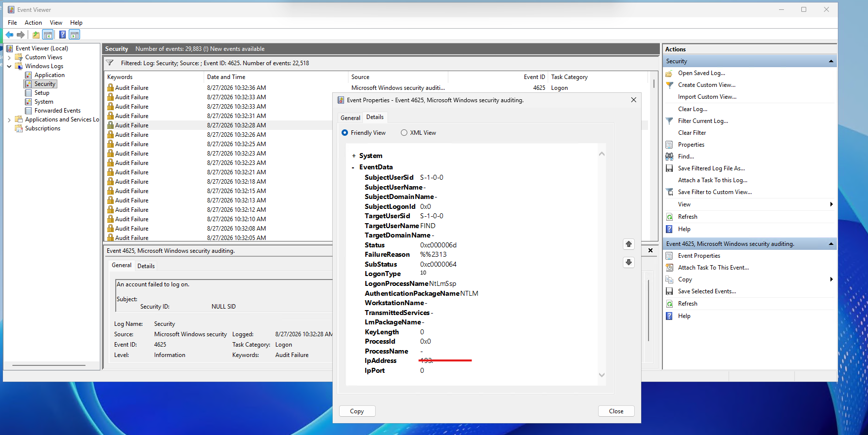The width and height of the screenshot is (868, 435).
Task: Click the Open Saved Log icon
Action: [x=669, y=73]
